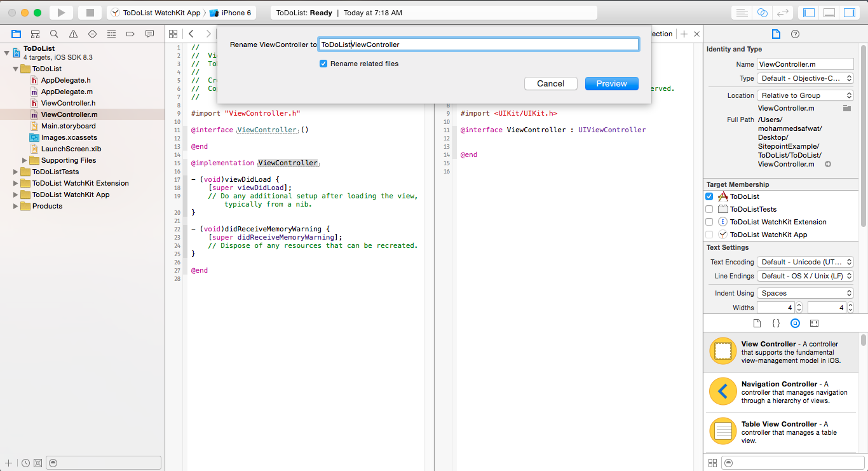This screenshot has height=471, width=868.
Task: Show the Object library
Action: click(795, 324)
